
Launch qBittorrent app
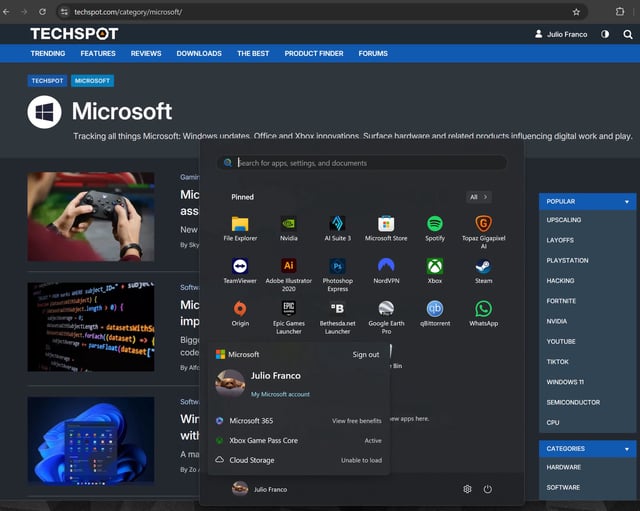435,314
